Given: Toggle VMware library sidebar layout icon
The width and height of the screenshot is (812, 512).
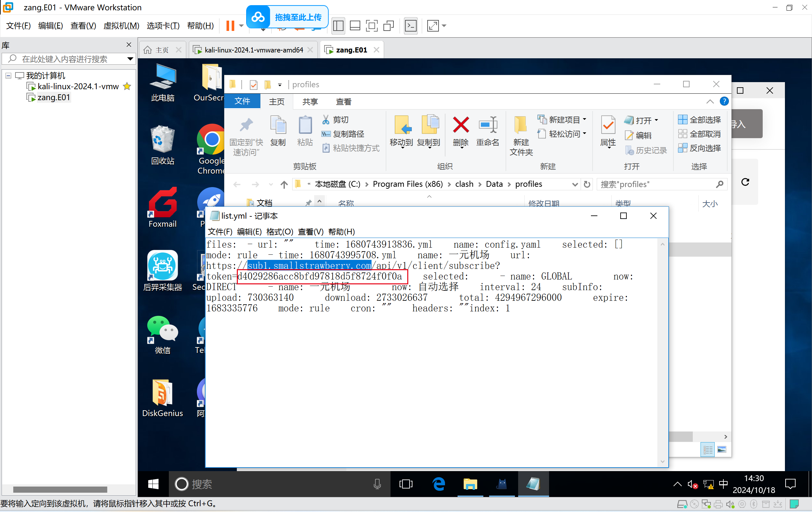Looking at the screenshot, I should point(338,26).
